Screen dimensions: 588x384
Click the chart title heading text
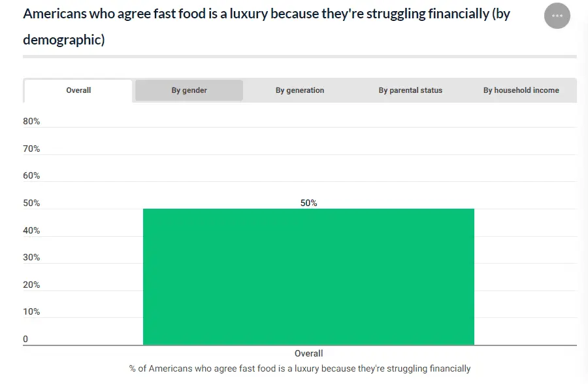(266, 15)
